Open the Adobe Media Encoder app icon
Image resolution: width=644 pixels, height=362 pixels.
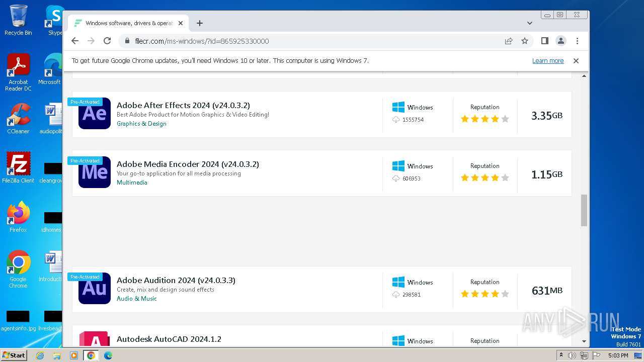coord(95,172)
